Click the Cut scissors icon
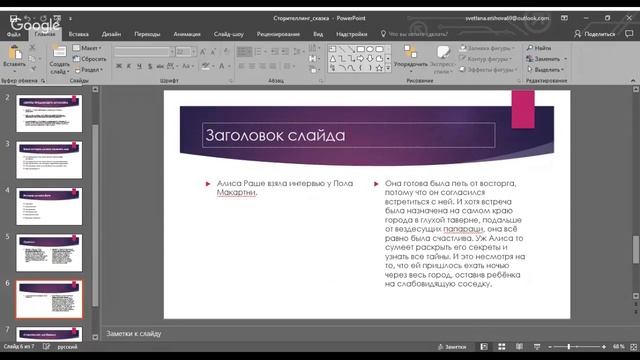640x360 pixels. [33, 48]
